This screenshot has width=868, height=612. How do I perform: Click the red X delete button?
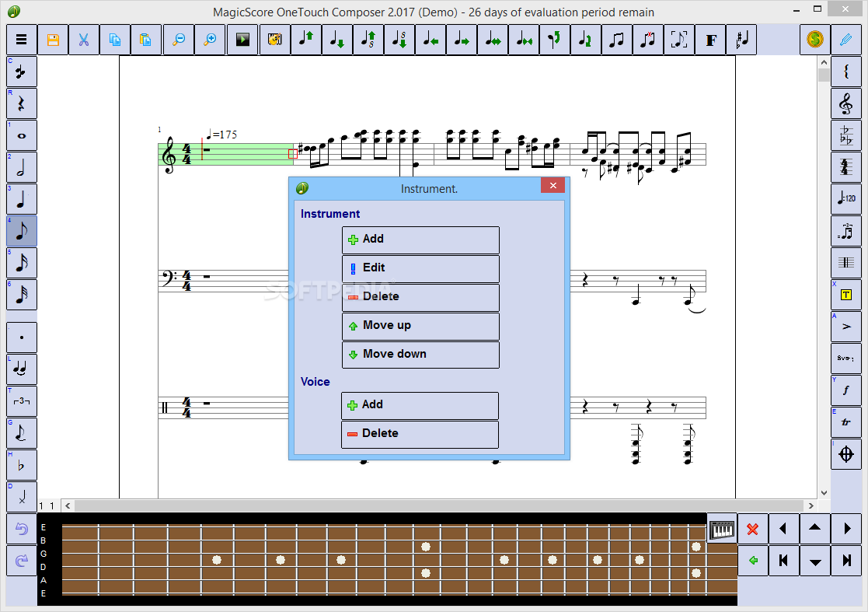pyautogui.click(x=752, y=529)
